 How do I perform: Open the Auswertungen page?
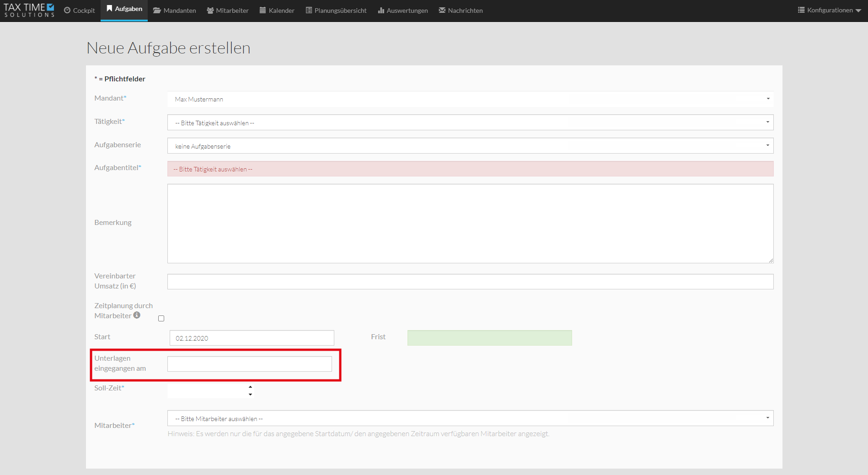[x=403, y=11]
